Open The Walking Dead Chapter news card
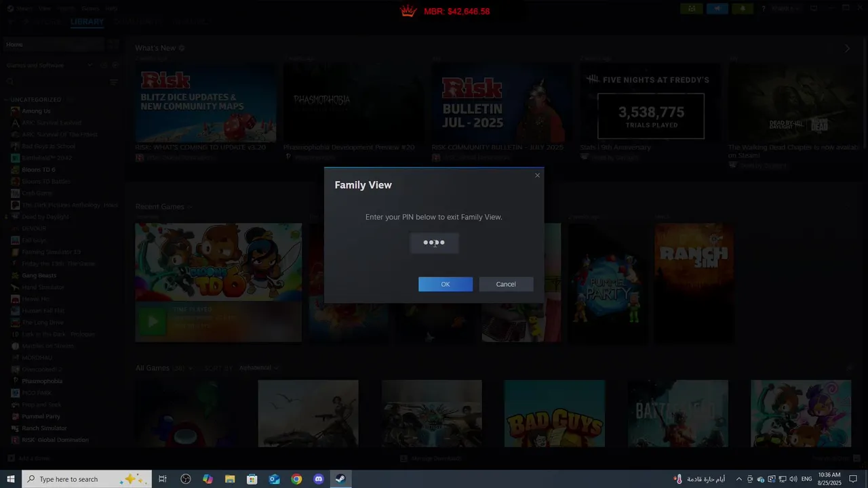This screenshot has height=488, width=868. click(x=793, y=104)
